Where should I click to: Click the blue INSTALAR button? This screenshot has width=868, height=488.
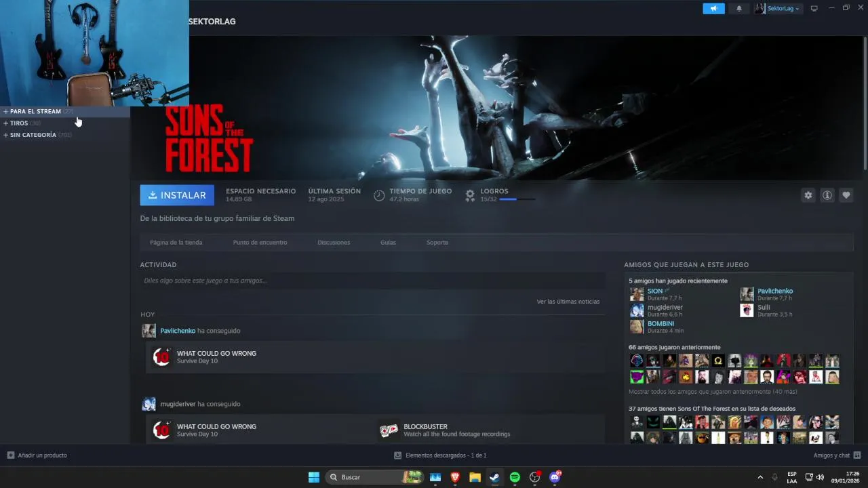(x=177, y=195)
